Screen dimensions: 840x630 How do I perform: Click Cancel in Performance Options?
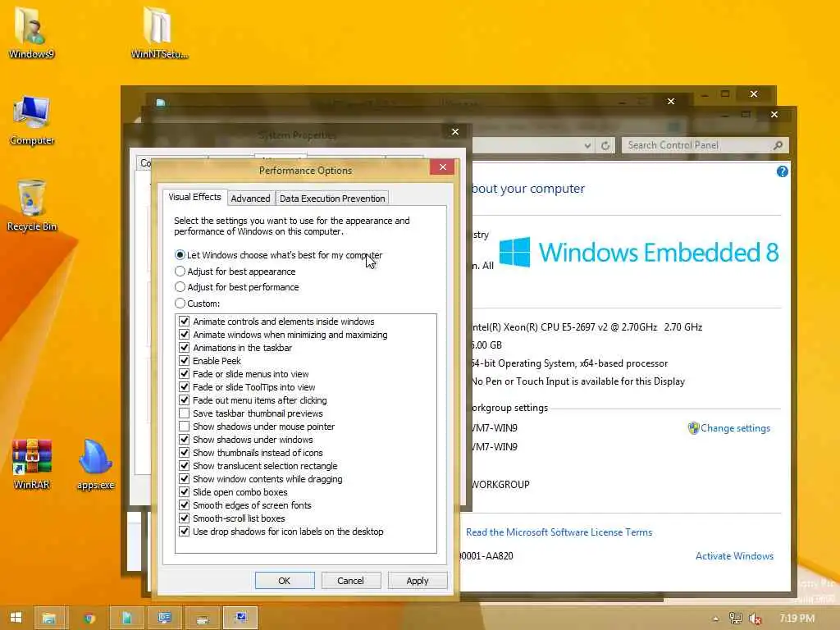tap(351, 581)
